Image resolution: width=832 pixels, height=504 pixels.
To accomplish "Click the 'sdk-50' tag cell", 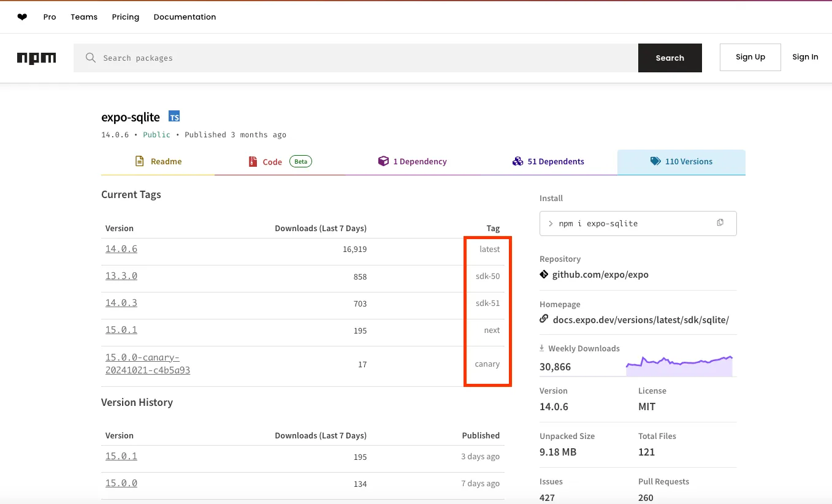I will click(x=488, y=277).
